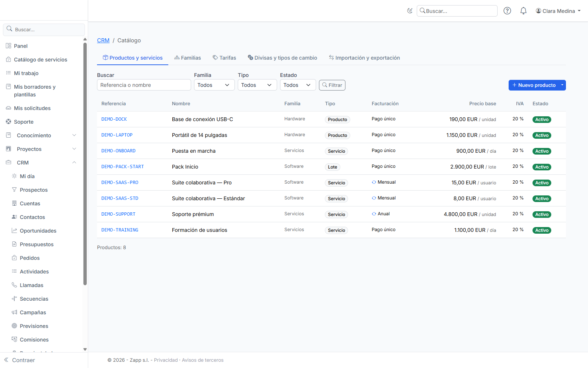This screenshot has width=588, height=368.
Task: Open Nuevo producto split arrow
Action: tap(562, 85)
